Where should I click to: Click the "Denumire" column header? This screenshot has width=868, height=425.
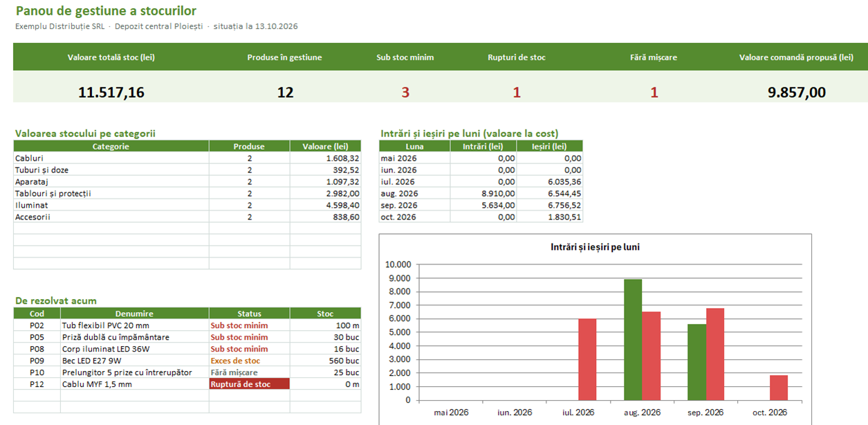point(135,314)
